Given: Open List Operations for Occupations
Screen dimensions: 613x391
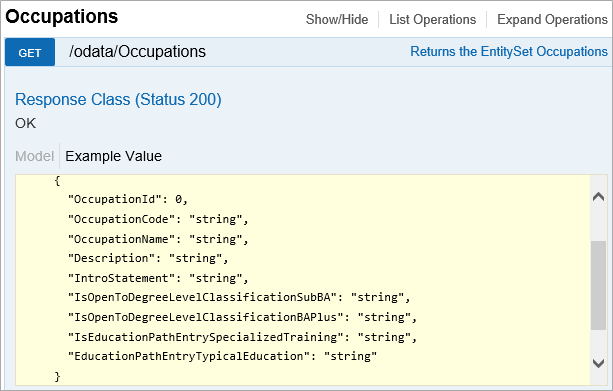Looking at the screenshot, I should [x=432, y=19].
